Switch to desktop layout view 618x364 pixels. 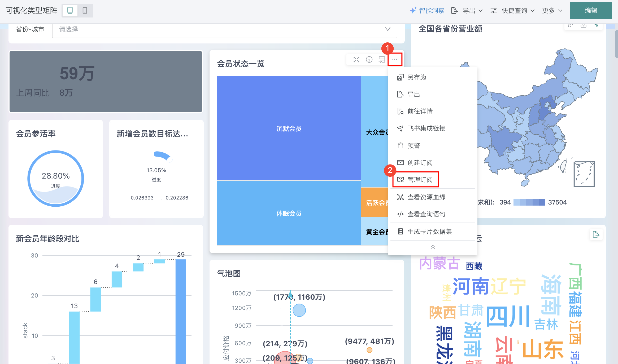[70, 11]
